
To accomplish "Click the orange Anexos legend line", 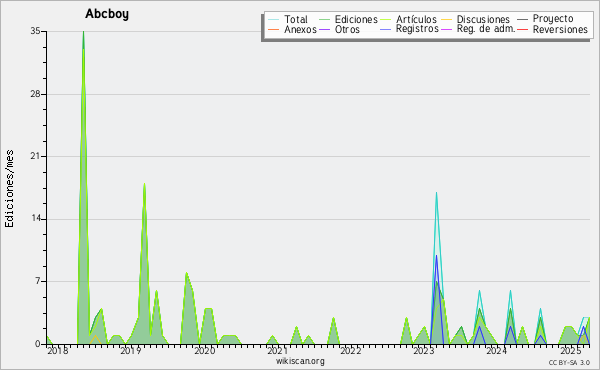I will (273, 29).
